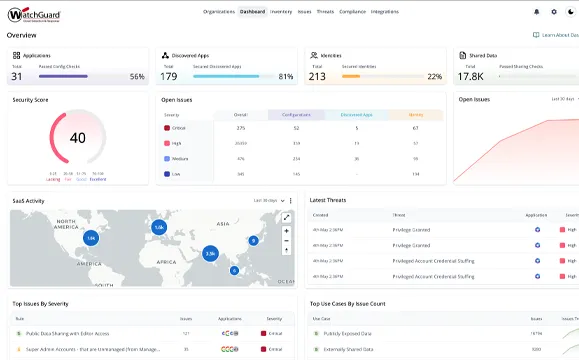Click the Critical Configurations count 52

click(296, 128)
